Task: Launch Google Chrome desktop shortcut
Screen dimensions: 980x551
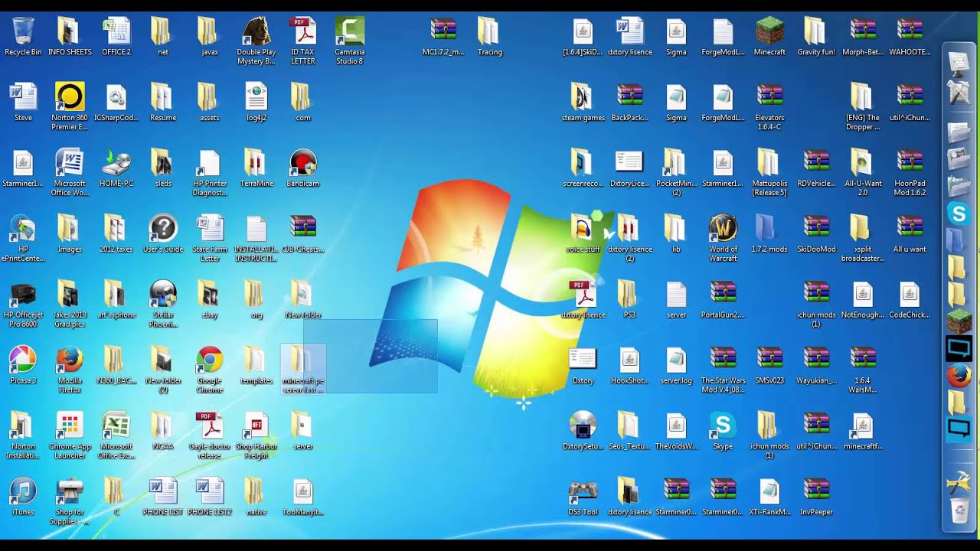Action: pyautogui.click(x=210, y=370)
